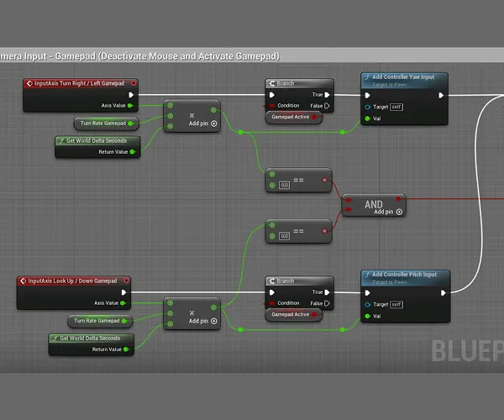Click the 0.0 field on the lower equals node
This screenshot has height=420, width=504.
(x=284, y=236)
